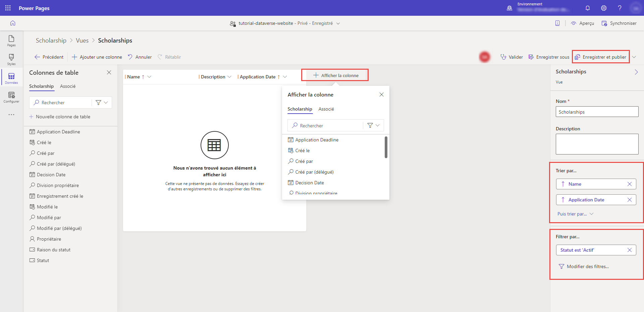Open the user account avatar
Screen dimensions: 644x312
(x=636, y=8)
